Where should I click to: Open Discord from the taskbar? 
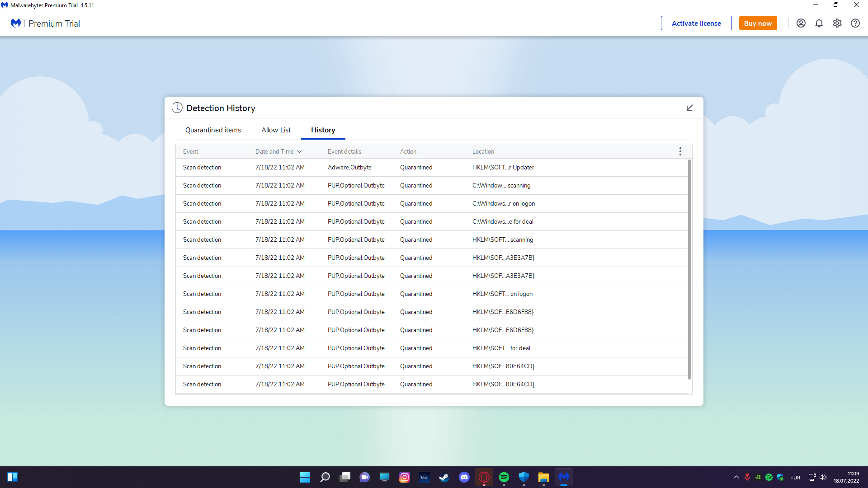[x=464, y=477]
